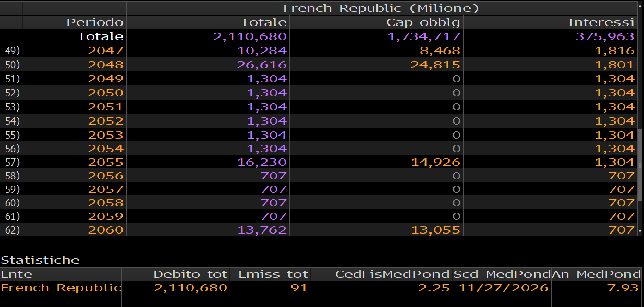
Task: Select the 2047 period cell
Action: (x=106, y=51)
